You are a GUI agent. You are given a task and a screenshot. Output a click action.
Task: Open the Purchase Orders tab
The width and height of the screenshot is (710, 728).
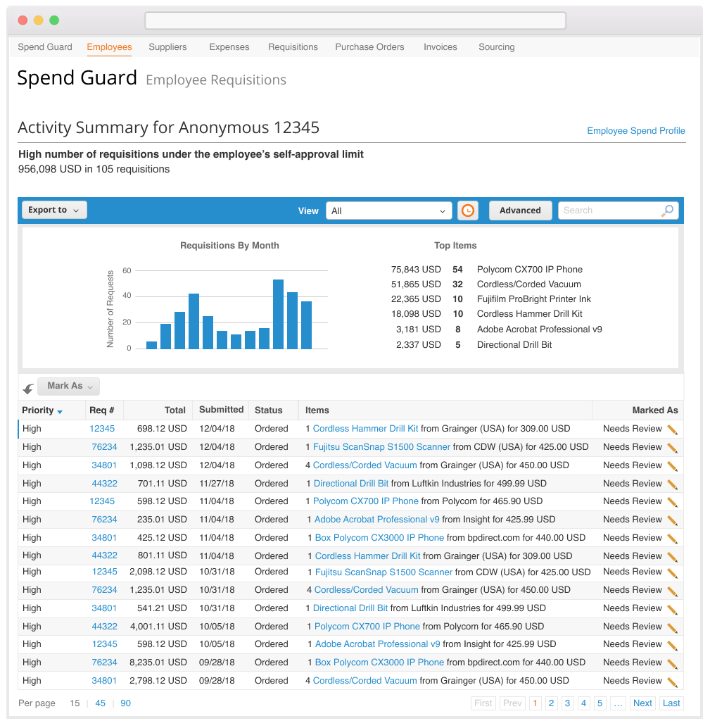(x=369, y=47)
